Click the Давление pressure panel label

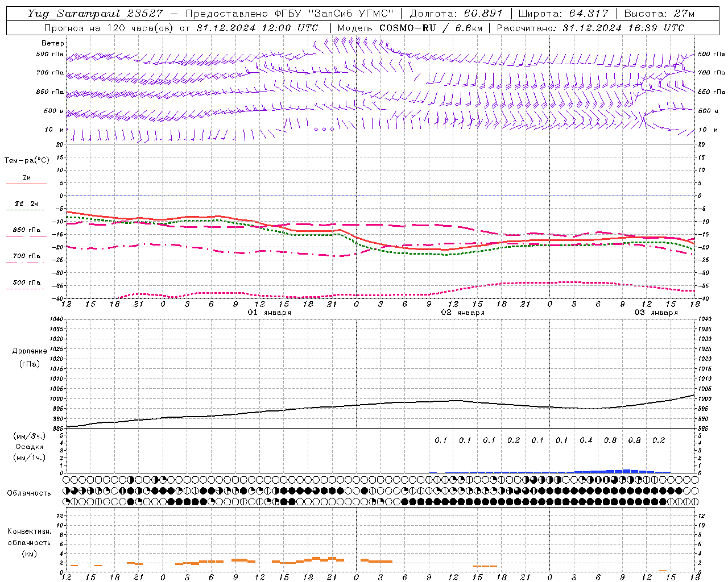point(29,351)
